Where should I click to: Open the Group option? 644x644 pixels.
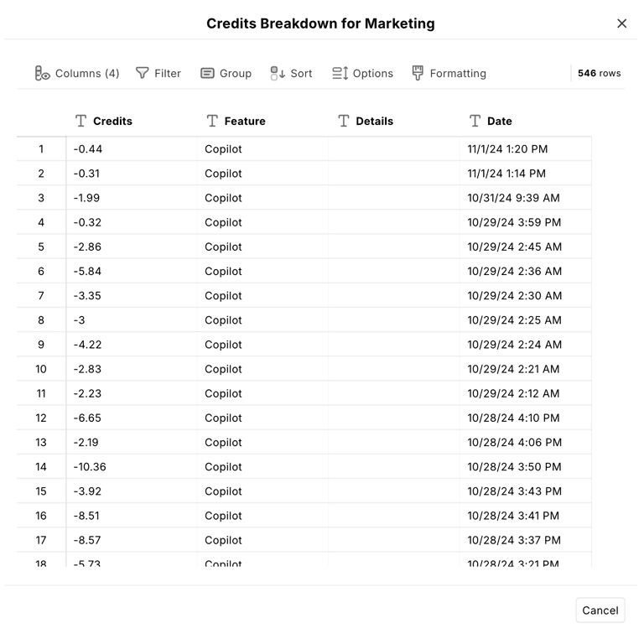(226, 74)
